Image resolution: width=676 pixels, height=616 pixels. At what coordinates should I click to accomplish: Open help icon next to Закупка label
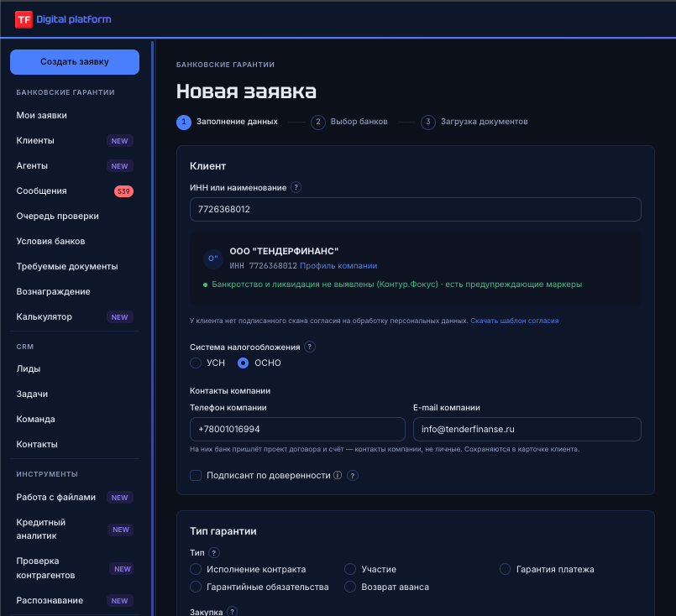click(232, 611)
